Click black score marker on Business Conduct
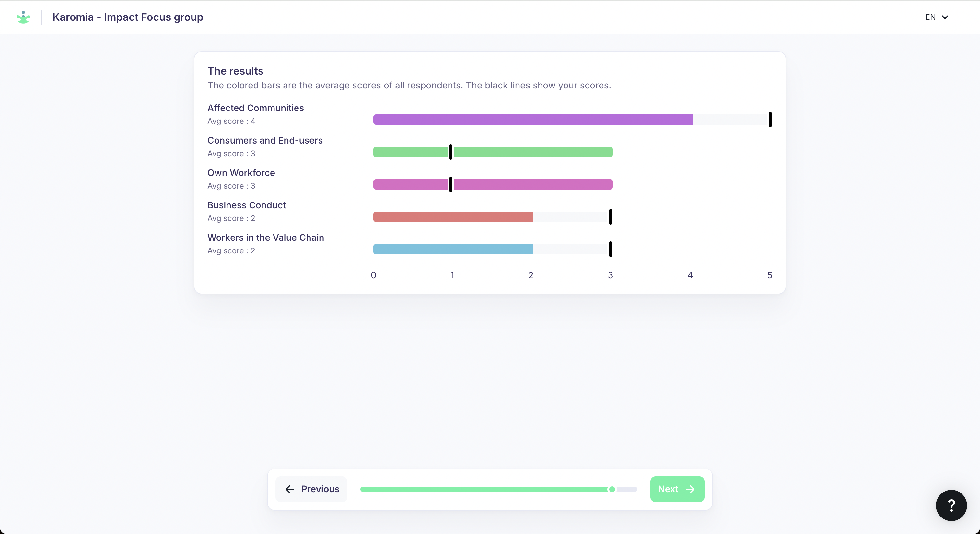This screenshot has width=980, height=534. click(610, 217)
